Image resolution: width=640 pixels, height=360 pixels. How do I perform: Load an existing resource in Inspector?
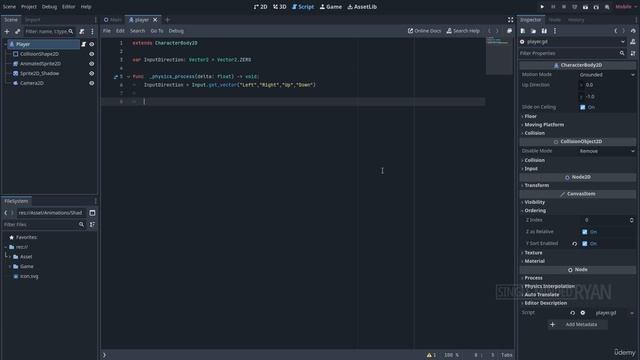(533, 31)
